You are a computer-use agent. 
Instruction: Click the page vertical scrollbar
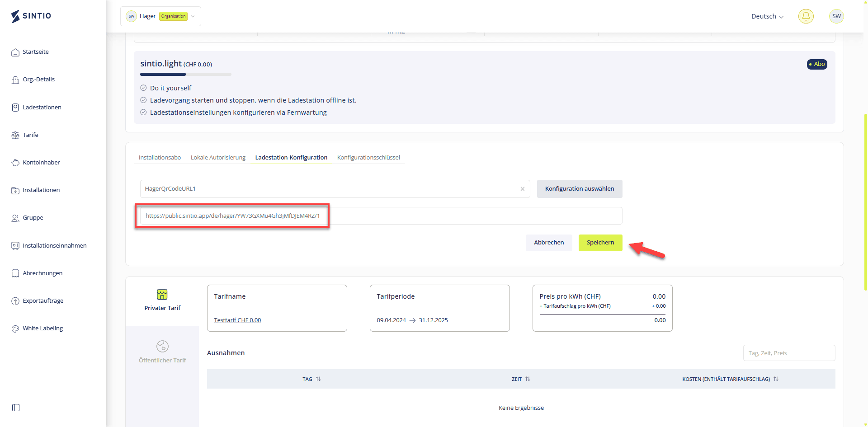pyautogui.click(x=865, y=203)
